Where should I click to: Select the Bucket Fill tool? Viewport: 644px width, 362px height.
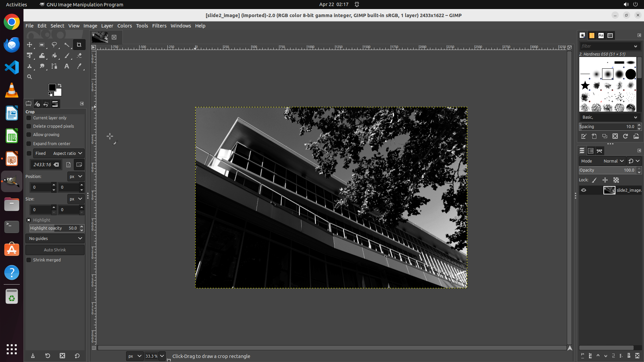point(54,56)
